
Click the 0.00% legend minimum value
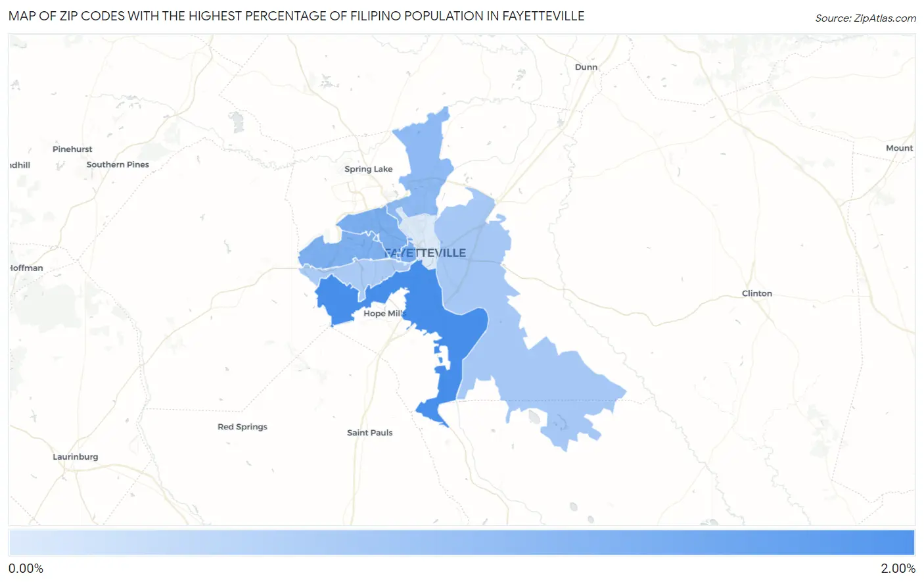[x=26, y=568]
